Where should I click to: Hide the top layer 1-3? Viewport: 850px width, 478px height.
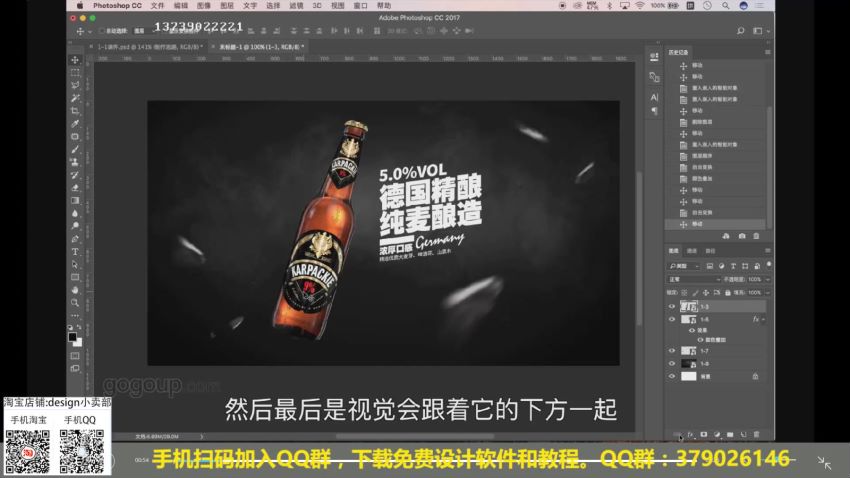coord(672,307)
